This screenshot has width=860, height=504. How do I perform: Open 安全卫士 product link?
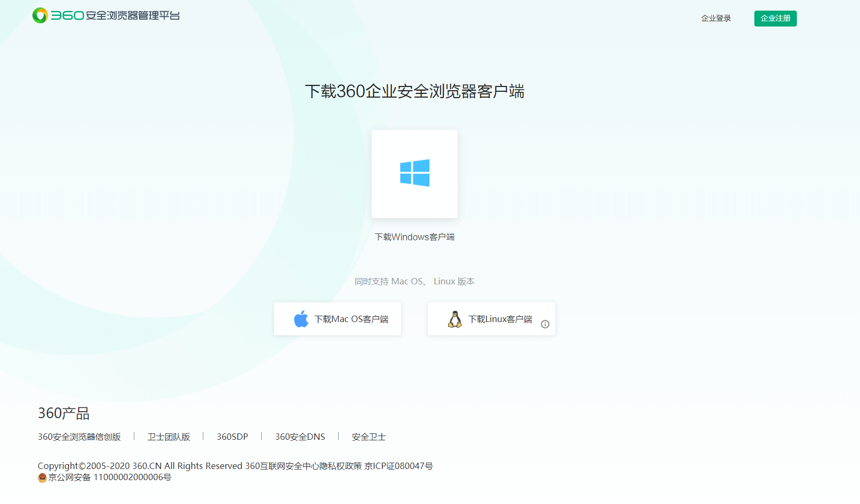pos(369,437)
